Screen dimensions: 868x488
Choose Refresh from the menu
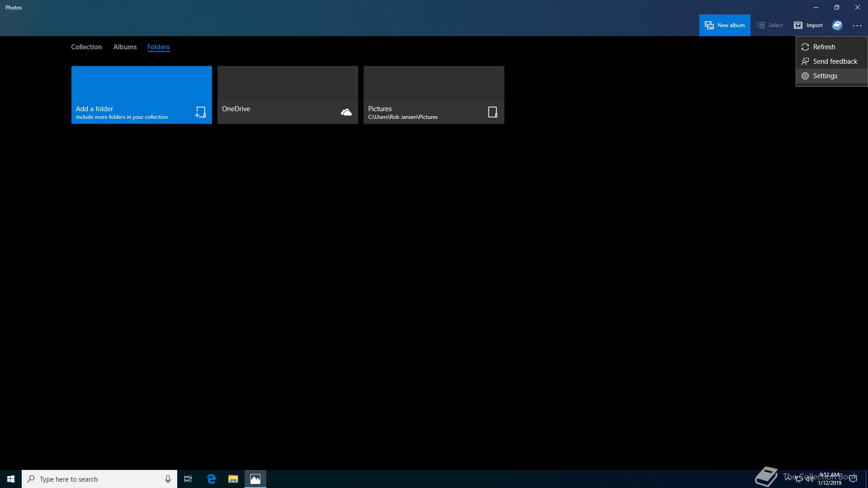(824, 47)
